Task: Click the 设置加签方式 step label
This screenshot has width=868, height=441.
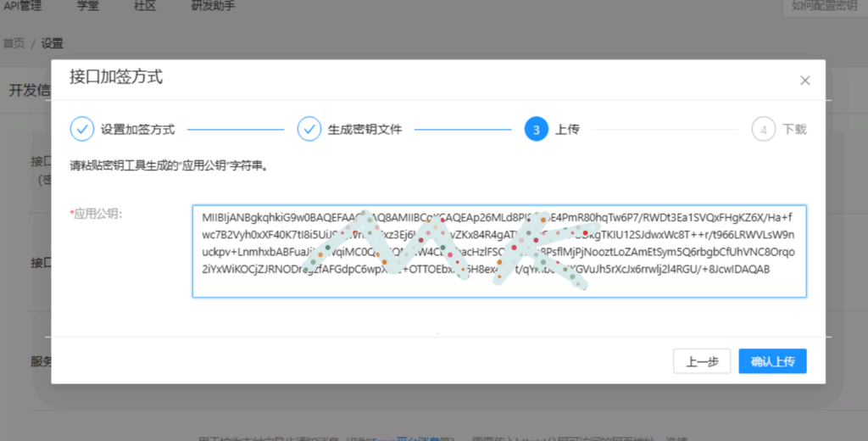Action: [x=138, y=130]
